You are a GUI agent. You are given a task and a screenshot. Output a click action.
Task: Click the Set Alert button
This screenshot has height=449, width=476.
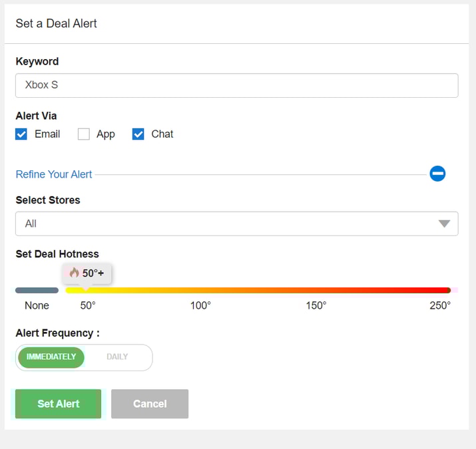(59, 404)
